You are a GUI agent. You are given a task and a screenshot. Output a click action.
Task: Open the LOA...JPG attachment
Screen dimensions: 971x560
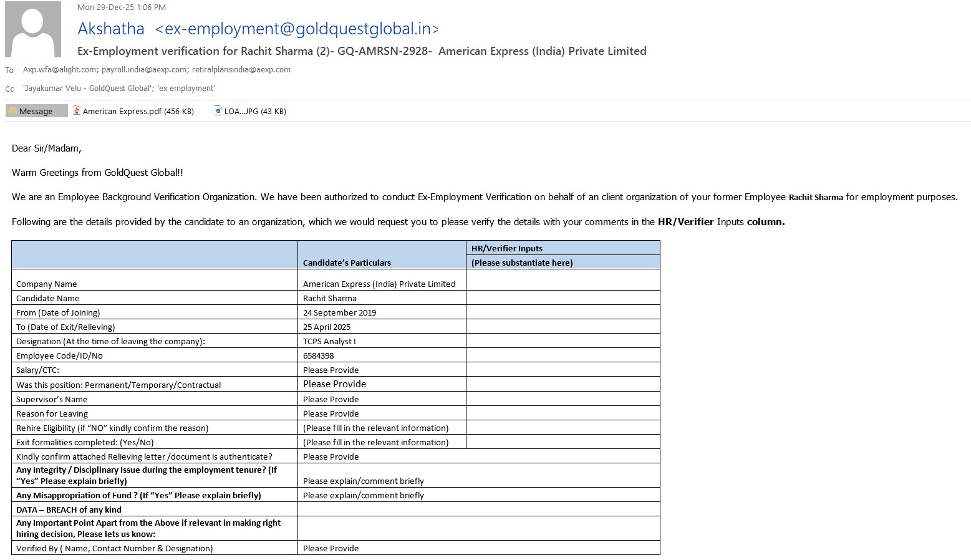tap(254, 111)
